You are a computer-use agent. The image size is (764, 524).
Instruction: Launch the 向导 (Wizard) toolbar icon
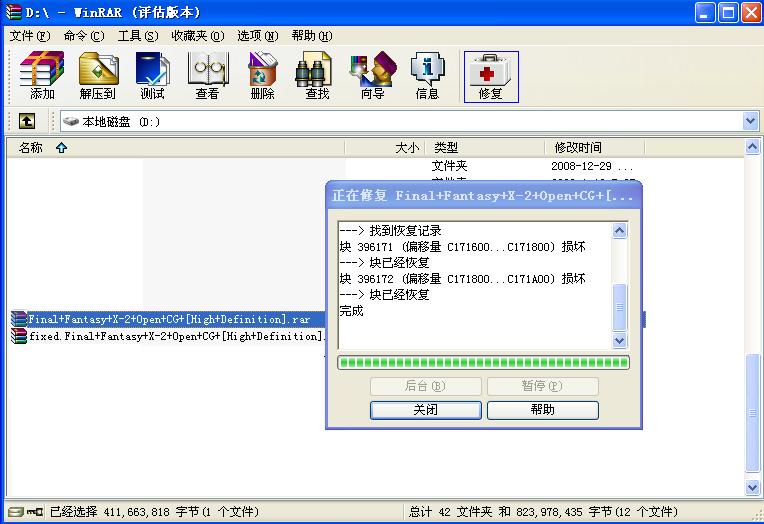[372, 76]
